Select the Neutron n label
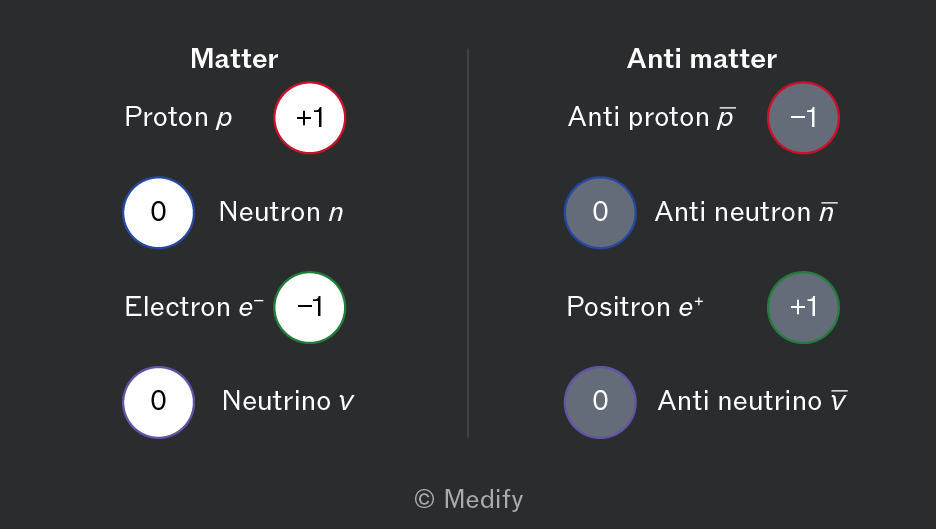936x529 pixels. 281,212
